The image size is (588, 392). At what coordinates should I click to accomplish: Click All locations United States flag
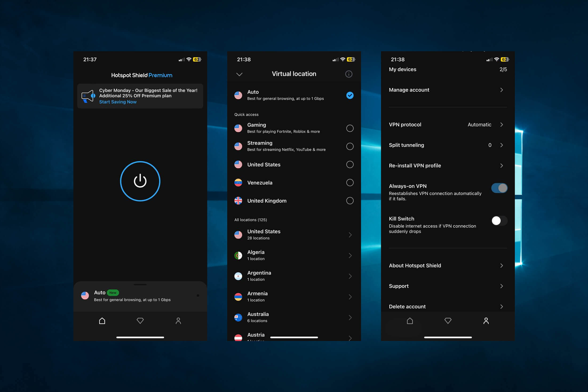click(x=238, y=235)
